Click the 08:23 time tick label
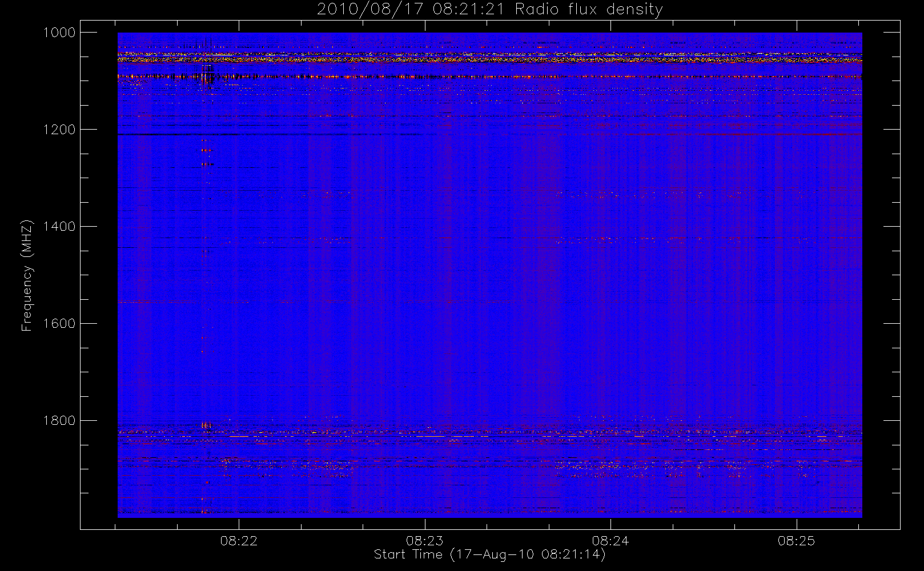Screen dimensions: 924x571 point(424,540)
